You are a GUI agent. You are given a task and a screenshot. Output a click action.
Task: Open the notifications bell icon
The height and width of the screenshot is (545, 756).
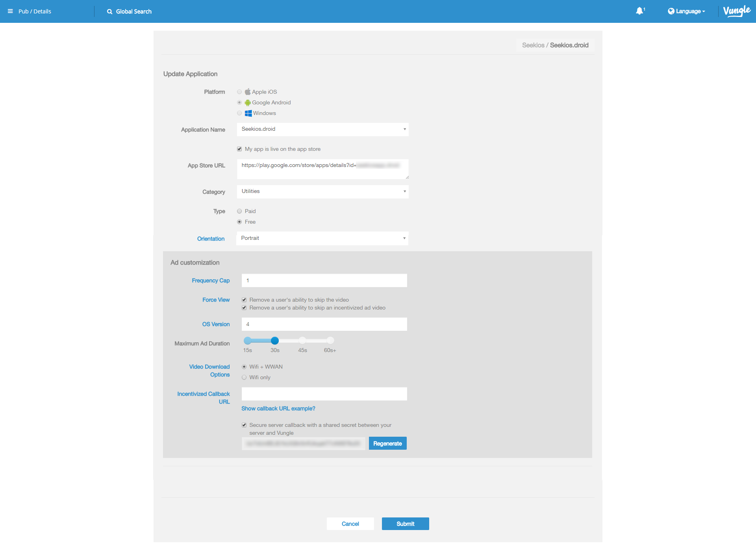(x=639, y=11)
